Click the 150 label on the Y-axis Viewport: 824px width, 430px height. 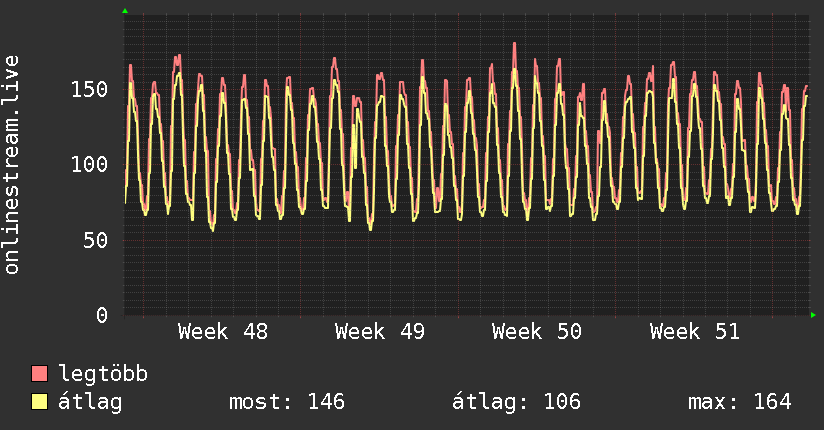tap(90, 90)
